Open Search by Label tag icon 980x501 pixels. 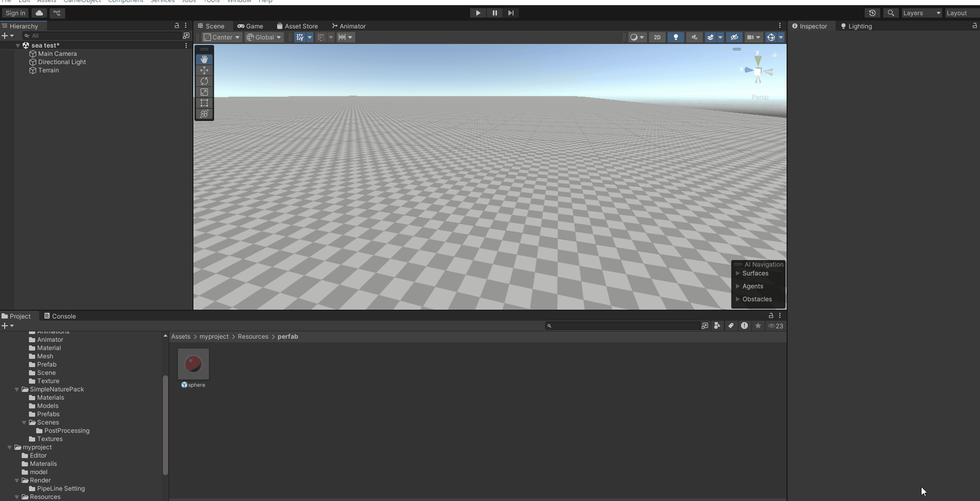pos(731,326)
